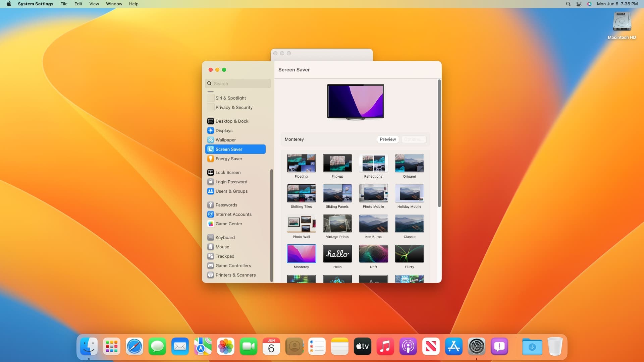644x362 pixels.
Task: Open Passwords settings
Action: pyautogui.click(x=226, y=205)
